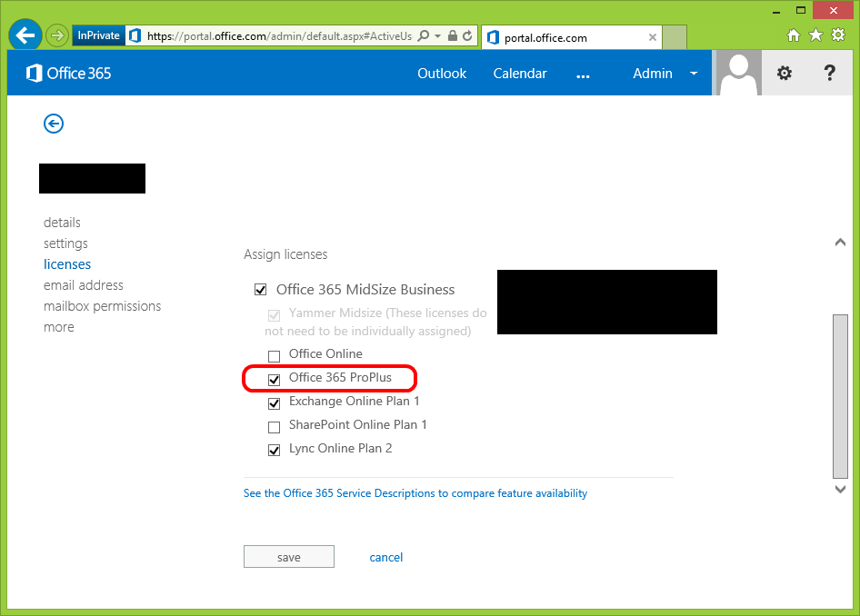Open help with the question mark icon
This screenshot has height=616, width=860.
830,73
